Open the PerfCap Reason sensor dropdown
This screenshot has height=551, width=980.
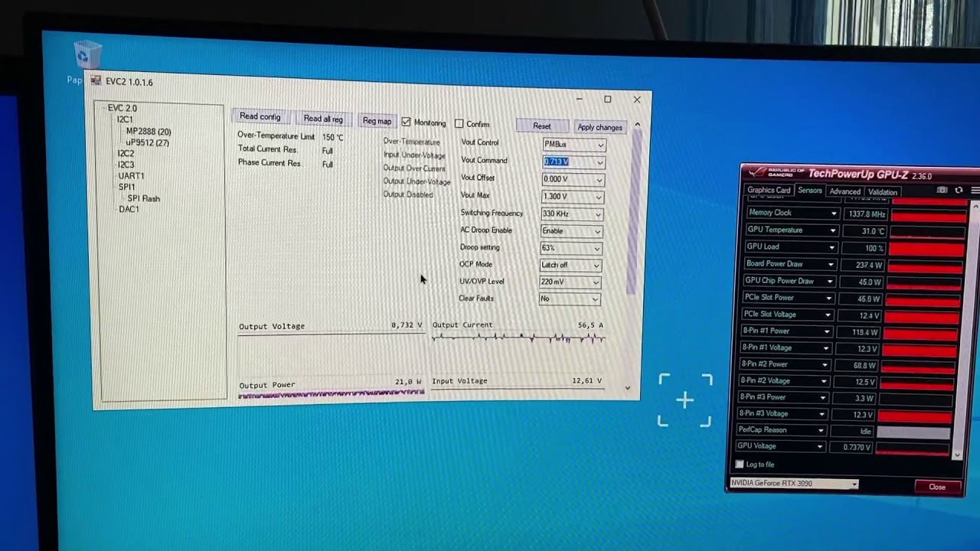pyautogui.click(x=820, y=430)
